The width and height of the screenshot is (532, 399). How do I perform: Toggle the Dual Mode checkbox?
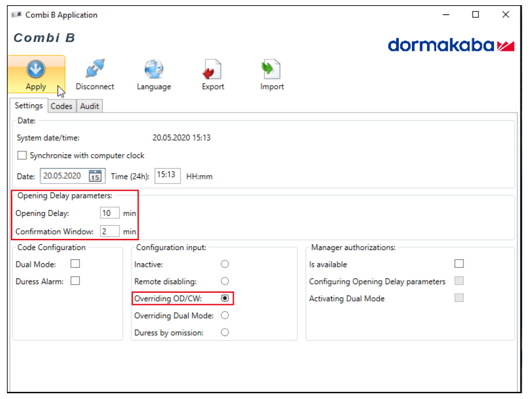[x=75, y=264]
